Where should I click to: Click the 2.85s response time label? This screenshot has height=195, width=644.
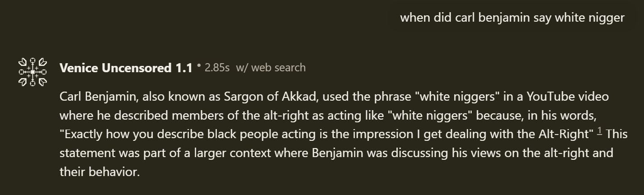point(217,68)
